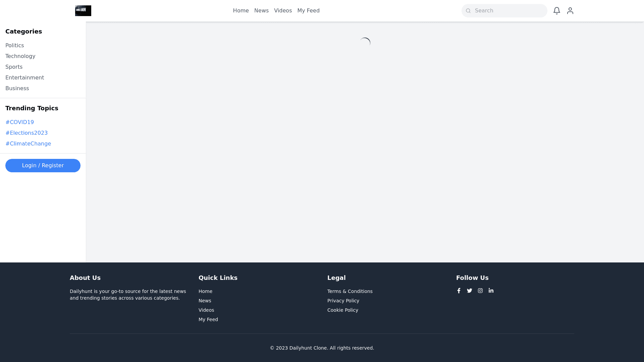Viewport: 644px width, 362px height.
Task: Open the #COVID19 trending topic
Action: click(19, 122)
